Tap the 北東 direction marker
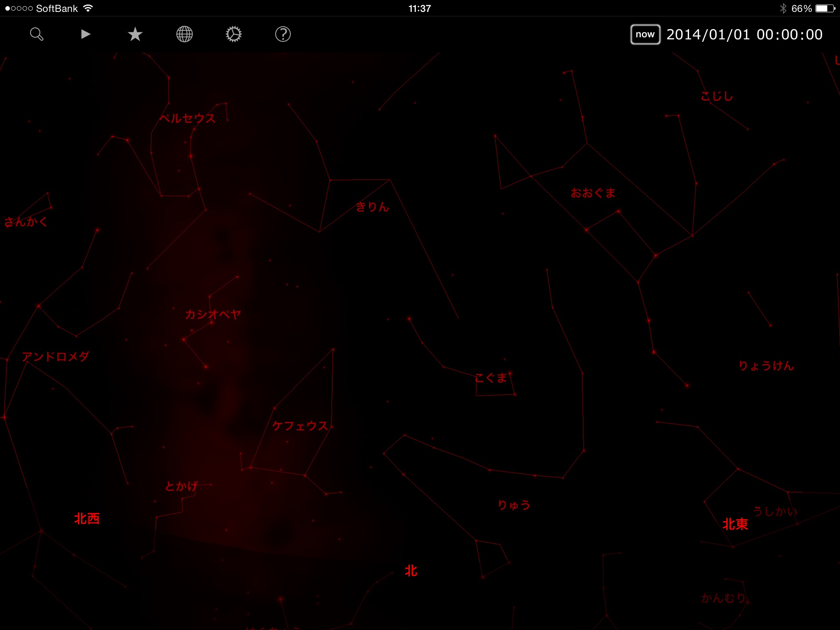The height and width of the screenshot is (630, 840). pyautogui.click(x=735, y=524)
